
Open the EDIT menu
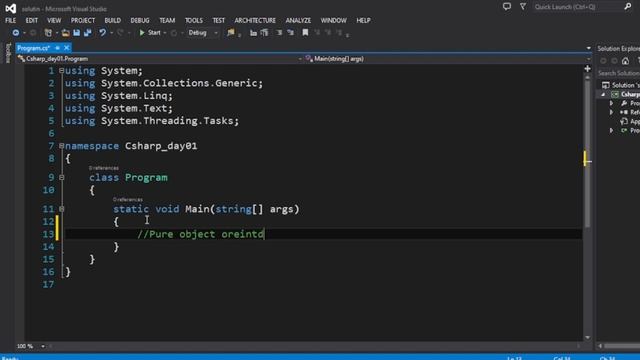point(31,20)
